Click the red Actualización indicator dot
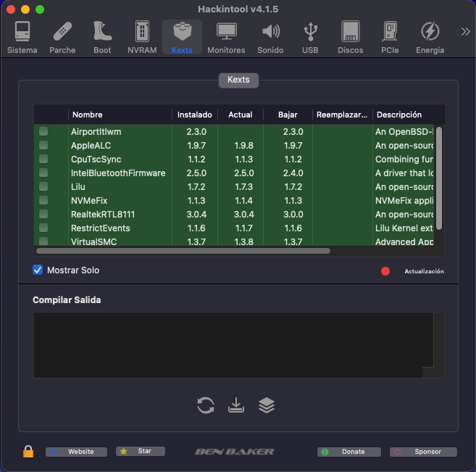 (x=385, y=271)
